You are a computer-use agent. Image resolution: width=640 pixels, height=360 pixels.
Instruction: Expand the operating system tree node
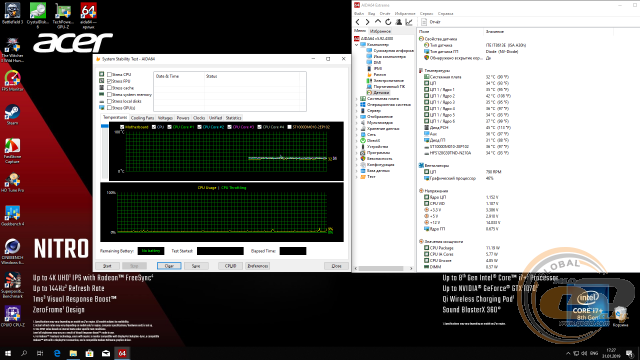click(x=357, y=105)
